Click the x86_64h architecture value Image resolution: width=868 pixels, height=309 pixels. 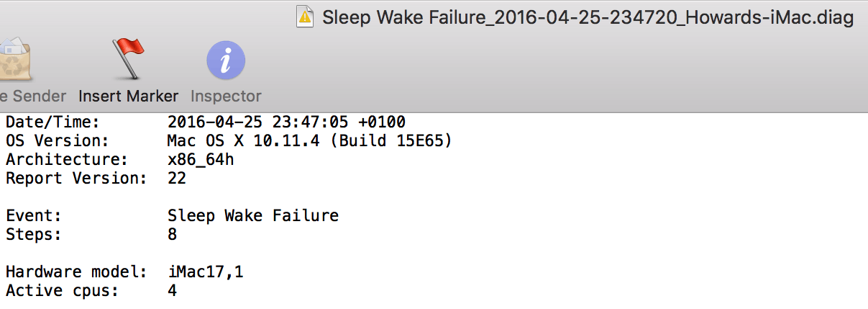(x=201, y=159)
